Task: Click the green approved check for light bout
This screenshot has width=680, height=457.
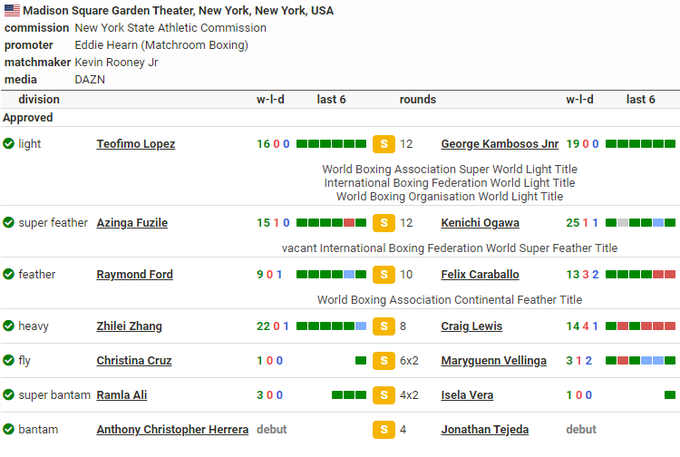Action: 9,144
